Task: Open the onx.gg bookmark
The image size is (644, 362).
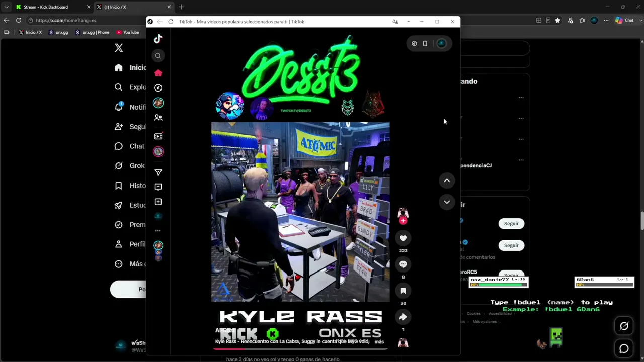Action: coord(58,32)
